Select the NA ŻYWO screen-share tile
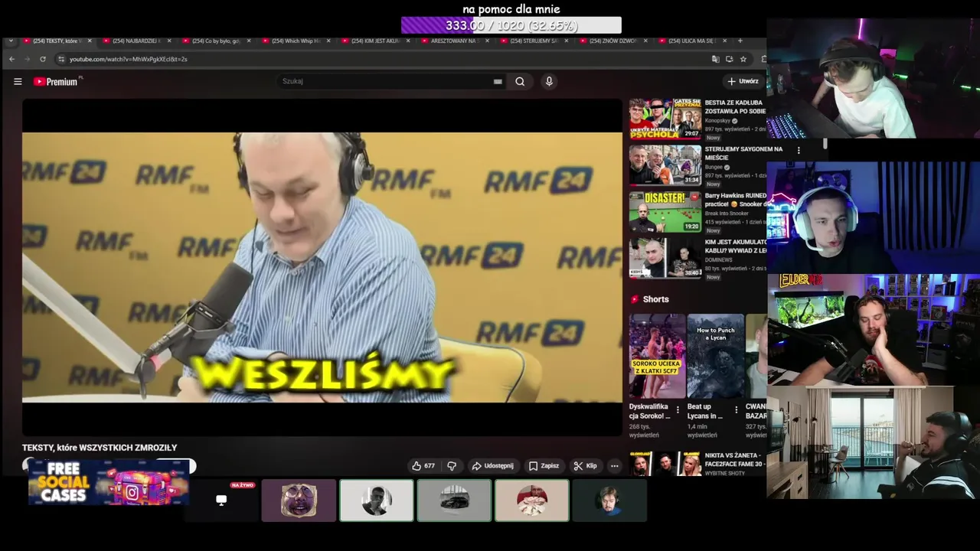980x551 pixels. click(x=221, y=500)
